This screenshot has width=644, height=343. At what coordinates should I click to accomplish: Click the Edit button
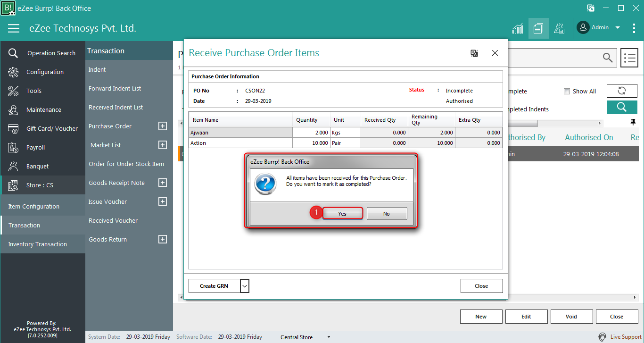(526, 317)
